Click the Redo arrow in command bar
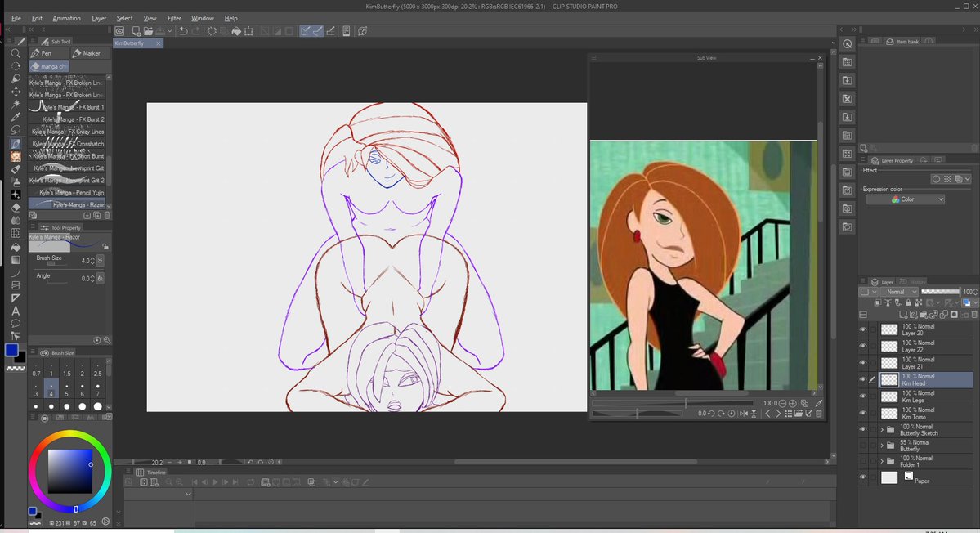Image resolution: width=980 pixels, height=533 pixels. (196, 30)
